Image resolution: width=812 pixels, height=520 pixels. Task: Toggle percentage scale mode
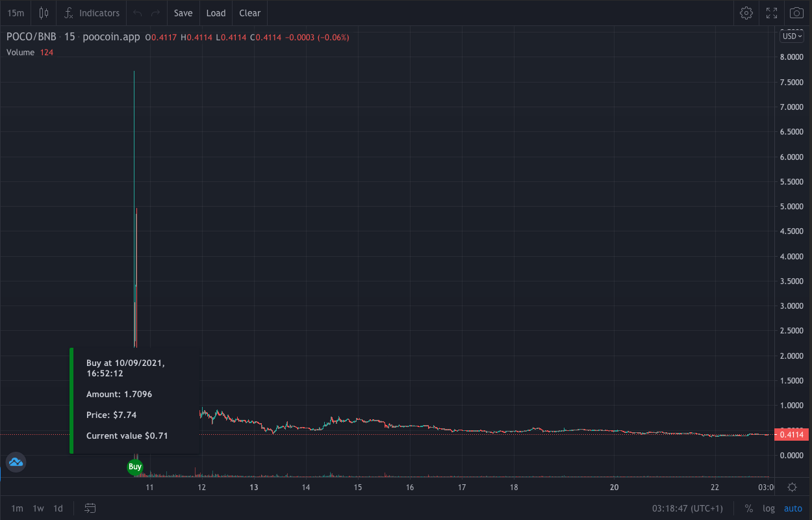pos(749,508)
